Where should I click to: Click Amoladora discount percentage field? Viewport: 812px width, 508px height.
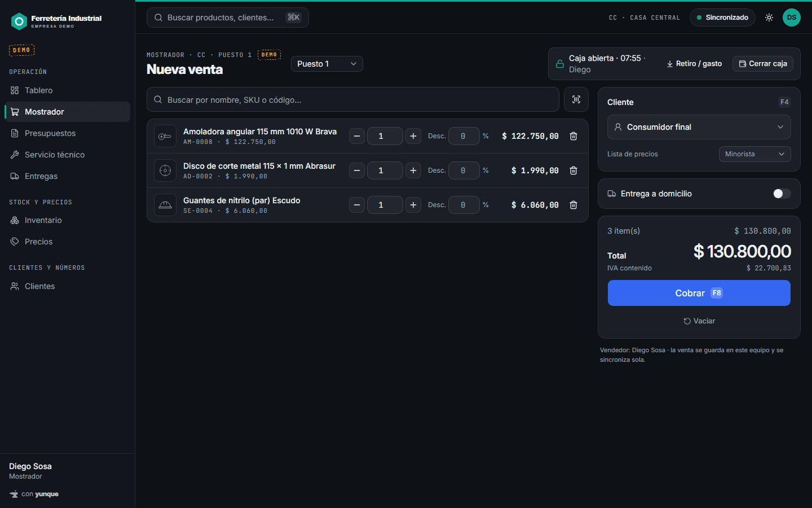464,136
